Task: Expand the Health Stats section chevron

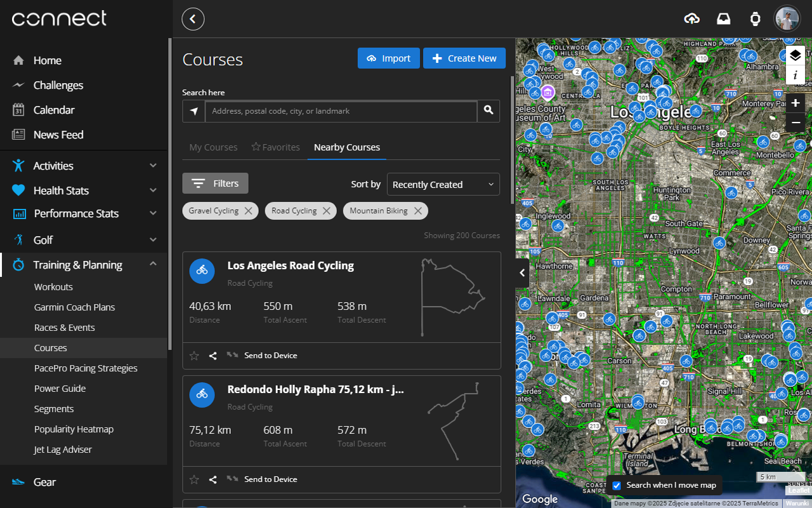Action: pos(153,190)
